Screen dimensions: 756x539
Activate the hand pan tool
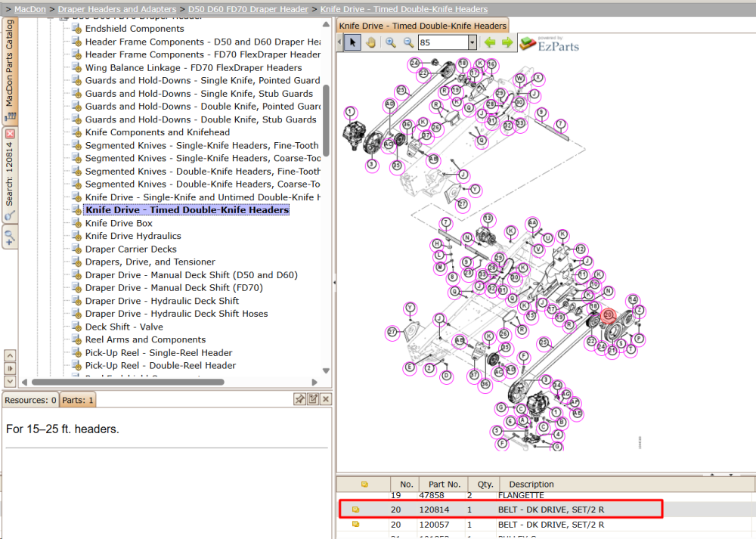coord(370,42)
